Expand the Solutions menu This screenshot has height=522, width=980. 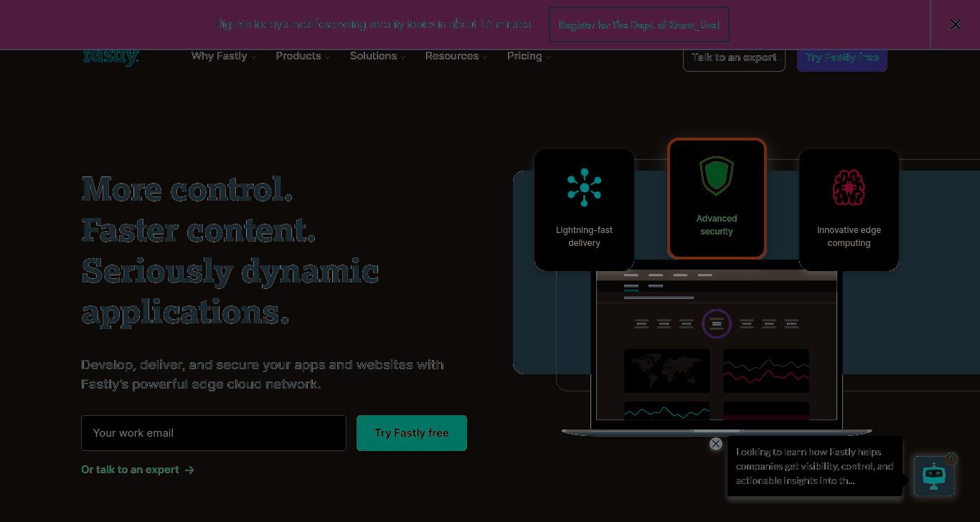pyautogui.click(x=377, y=56)
